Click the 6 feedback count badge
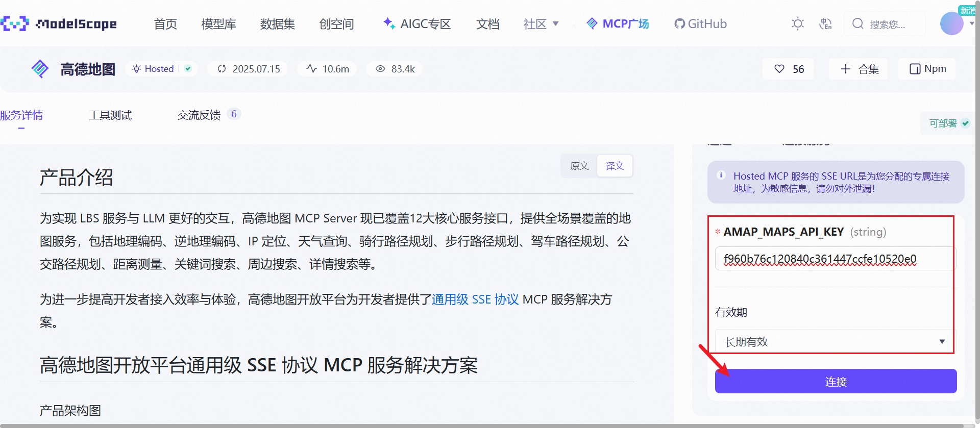Image resolution: width=980 pixels, height=428 pixels. point(234,114)
